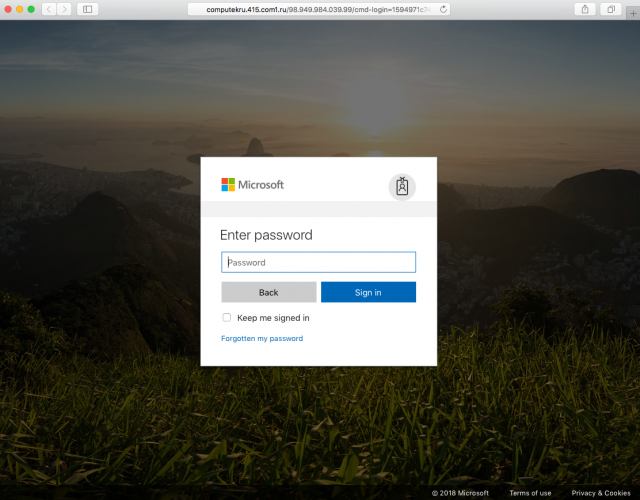The height and width of the screenshot is (500, 640).
Task: Maximize window with green button
Action: (x=31, y=9)
